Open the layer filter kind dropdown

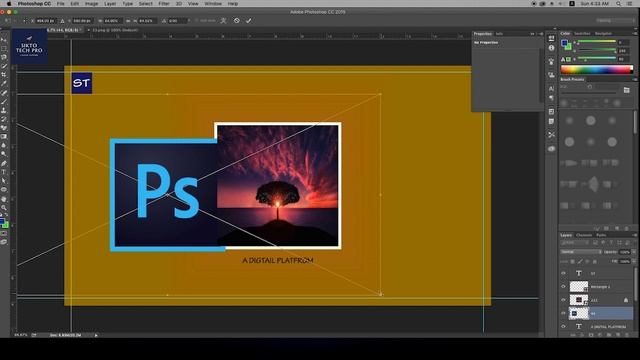point(574,242)
